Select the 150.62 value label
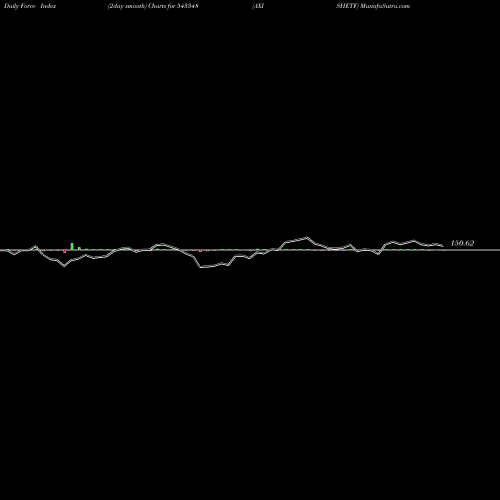Image resolution: width=500 pixels, height=500 pixels. (462, 243)
